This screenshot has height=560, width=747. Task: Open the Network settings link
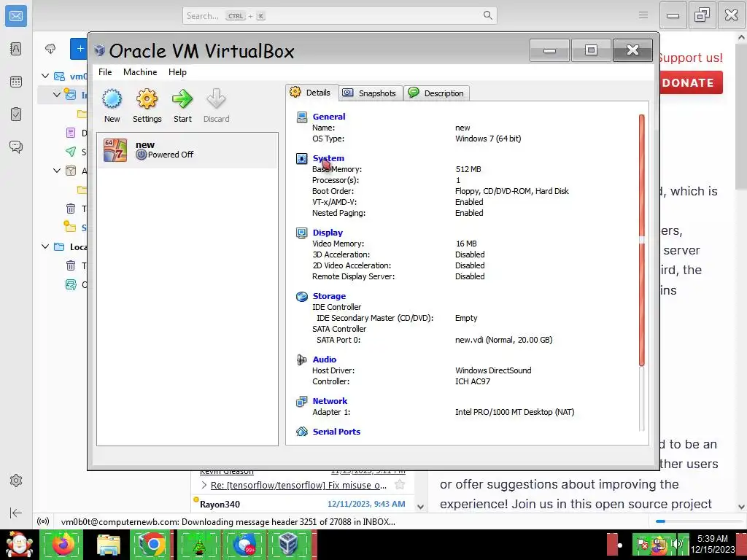[330, 401]
